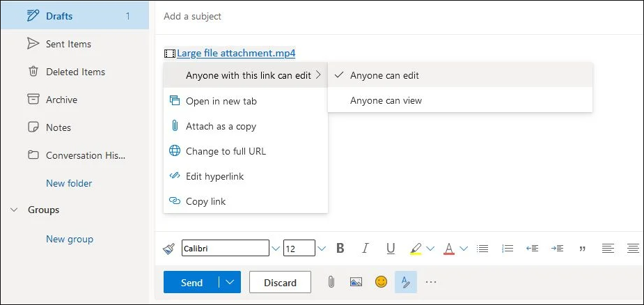Choose Change to full URL
This screenshot has width=644, height=305.
click(x=246, y=151)
